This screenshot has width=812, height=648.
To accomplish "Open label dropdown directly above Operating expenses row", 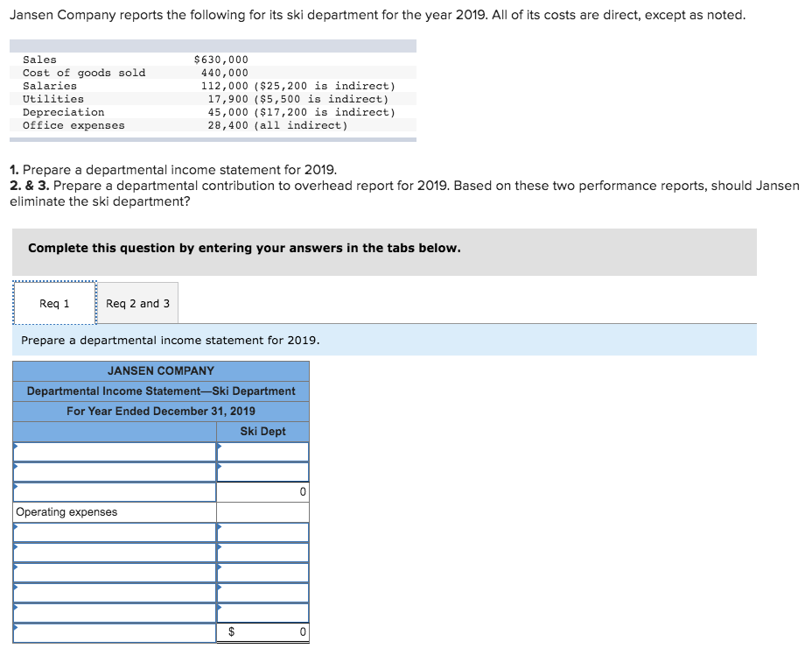I will [115, 492].
